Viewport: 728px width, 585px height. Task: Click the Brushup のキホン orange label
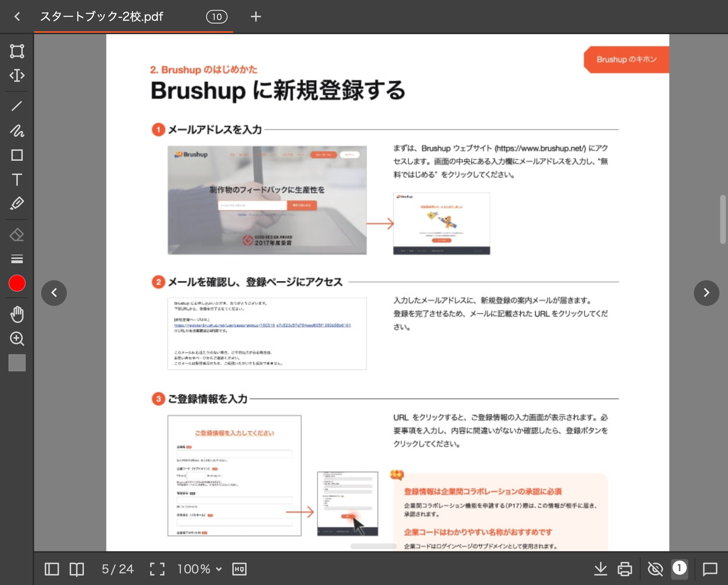[626, 59]
